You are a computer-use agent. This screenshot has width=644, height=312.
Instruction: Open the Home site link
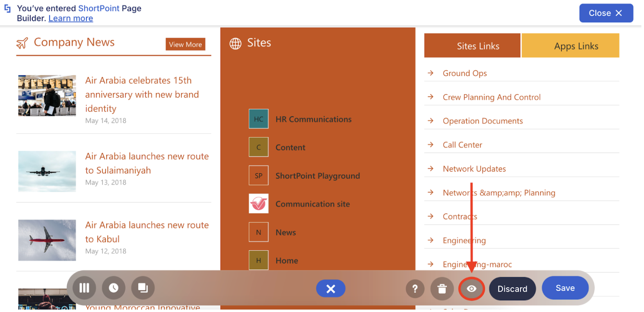point(286,260)
